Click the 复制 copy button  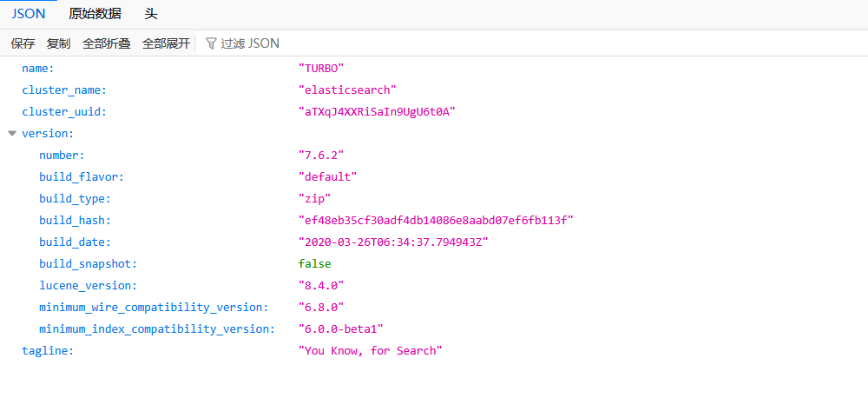[x=59, y=43]
